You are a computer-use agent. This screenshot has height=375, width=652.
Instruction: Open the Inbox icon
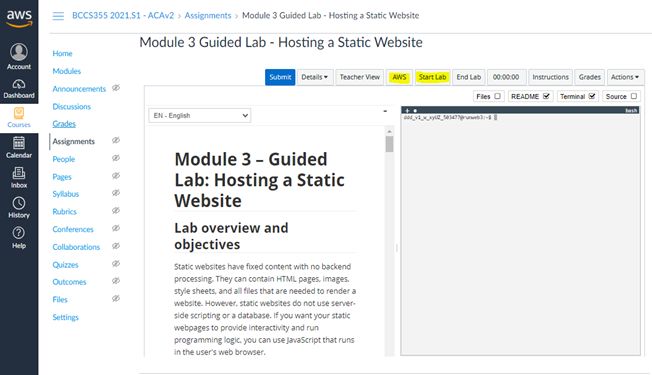19,173
